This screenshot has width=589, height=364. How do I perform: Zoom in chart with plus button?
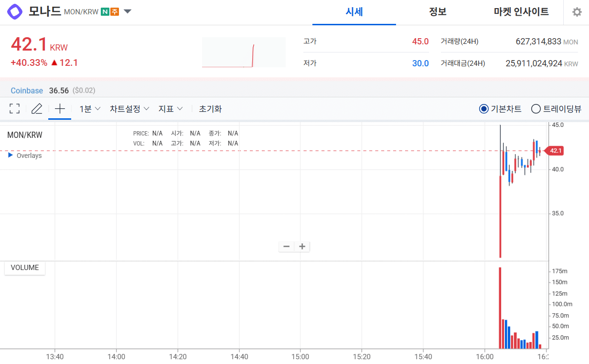click(302, 247)
